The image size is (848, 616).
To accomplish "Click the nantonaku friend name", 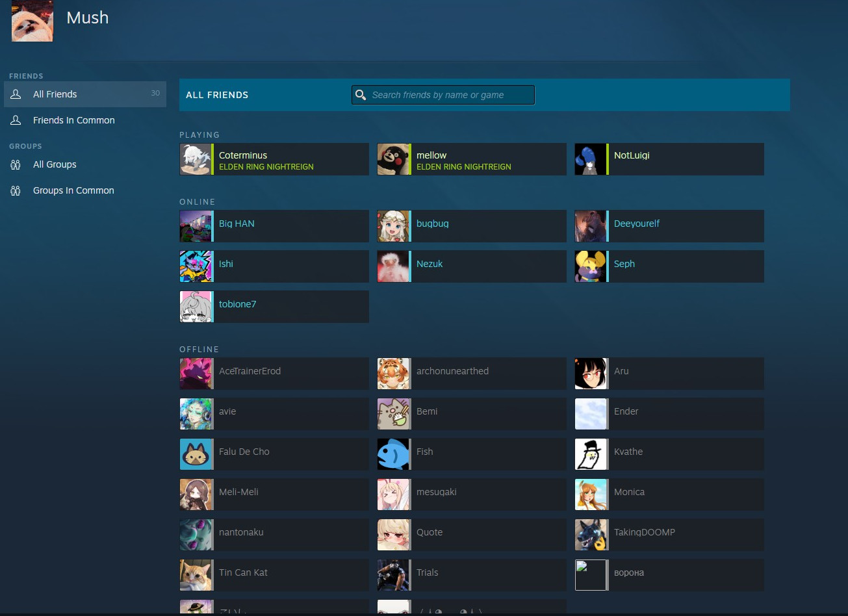I will point(241,532).
